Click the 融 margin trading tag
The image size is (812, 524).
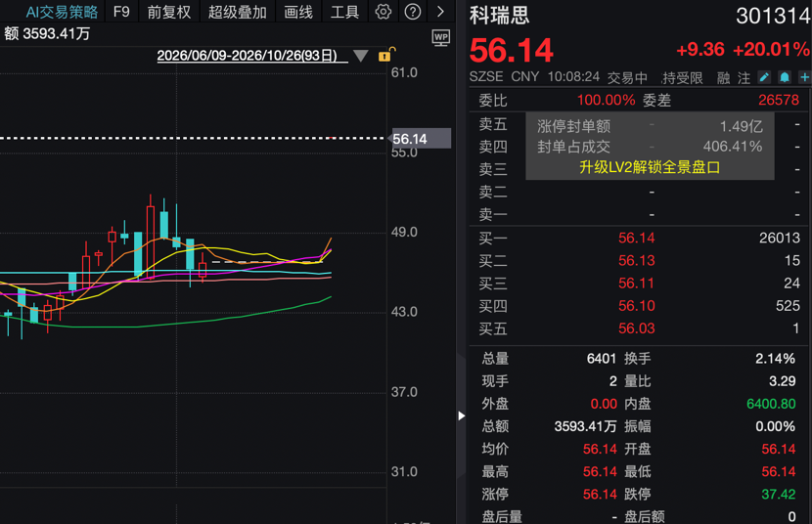click(x=723, y=78)
